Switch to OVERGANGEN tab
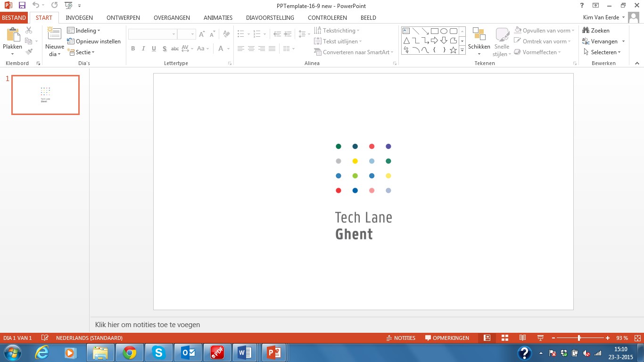Screen dimensions: 644x362 point(172,17)
